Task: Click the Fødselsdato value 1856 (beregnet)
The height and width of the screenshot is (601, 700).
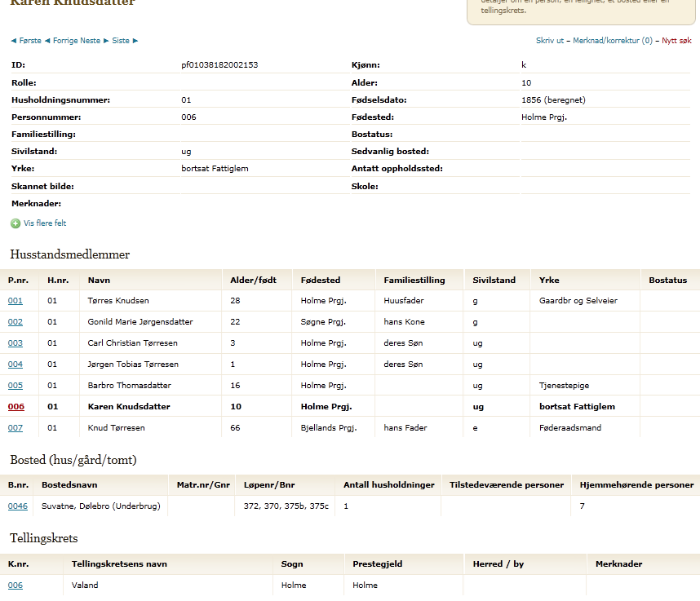Action: click(553, 100)
